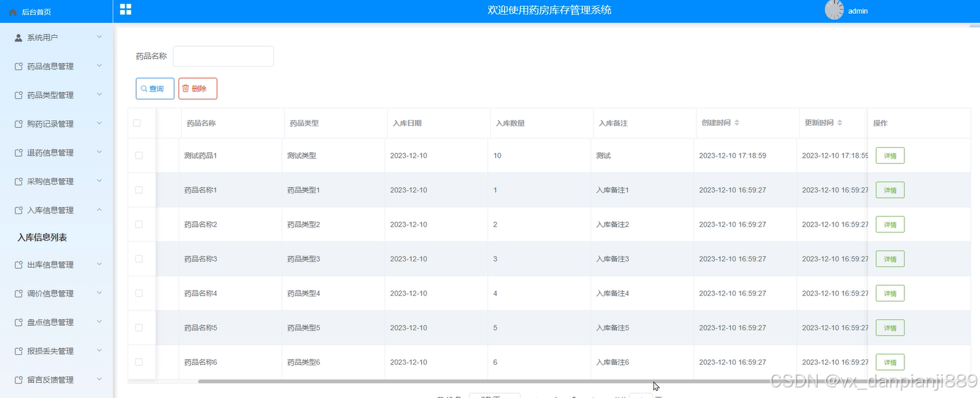This screenshot has height=398, width=980.
Task: Click the icon beside 留言反馈管理
Action: click(x=19, y=380)
